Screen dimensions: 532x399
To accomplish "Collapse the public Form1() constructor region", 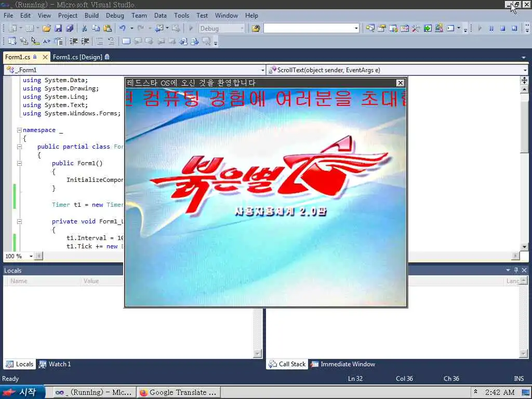I will pyautogui.click(x=19, y=163).
